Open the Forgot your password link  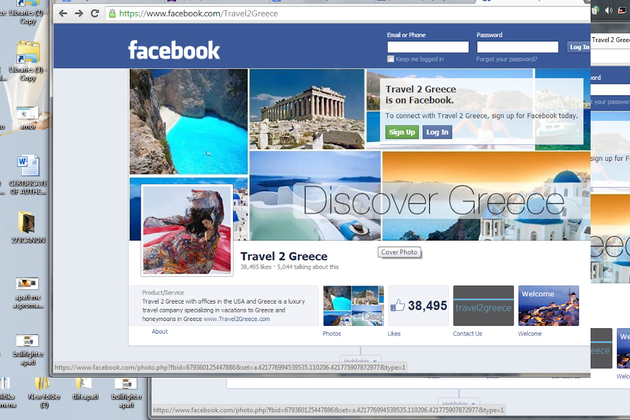coord(506,59)
